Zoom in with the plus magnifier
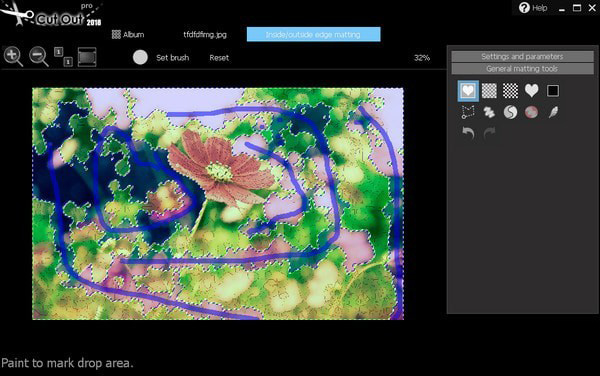Image resolution: width=600 pixels, height=376 pixels. pyautogui.click(x=13, y=57)
